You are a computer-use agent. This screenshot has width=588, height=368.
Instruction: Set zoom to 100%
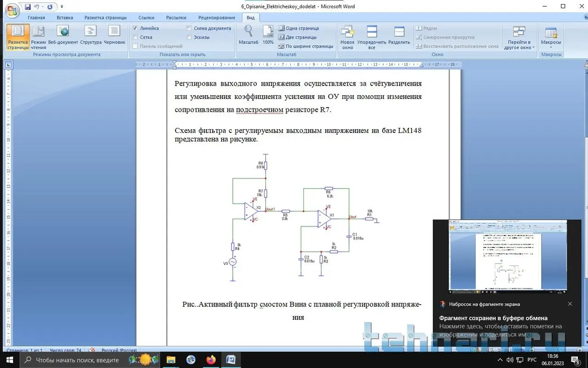coord(268,37)
